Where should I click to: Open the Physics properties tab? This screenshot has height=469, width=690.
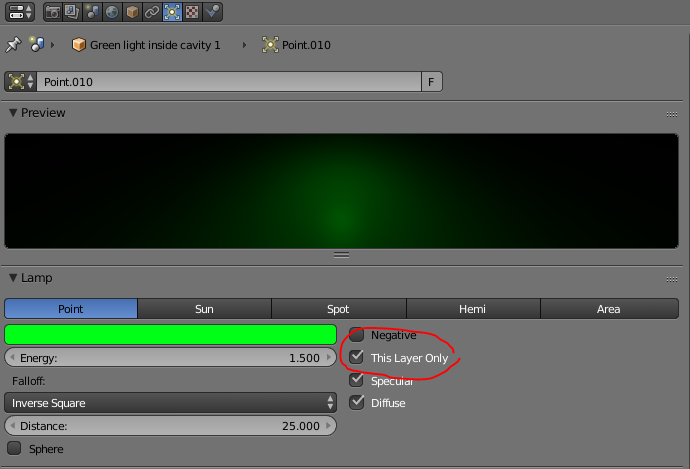211,12
